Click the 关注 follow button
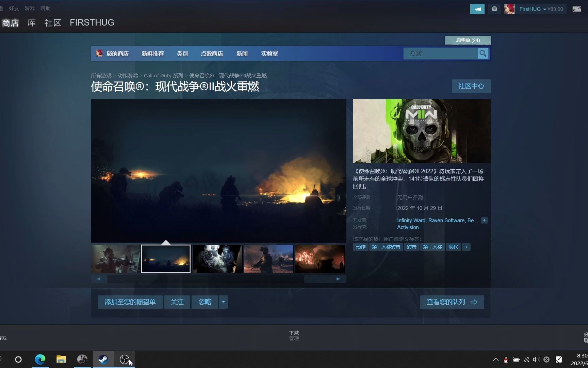Viewport: 588px width, 368px height. (x=177, y=302)
